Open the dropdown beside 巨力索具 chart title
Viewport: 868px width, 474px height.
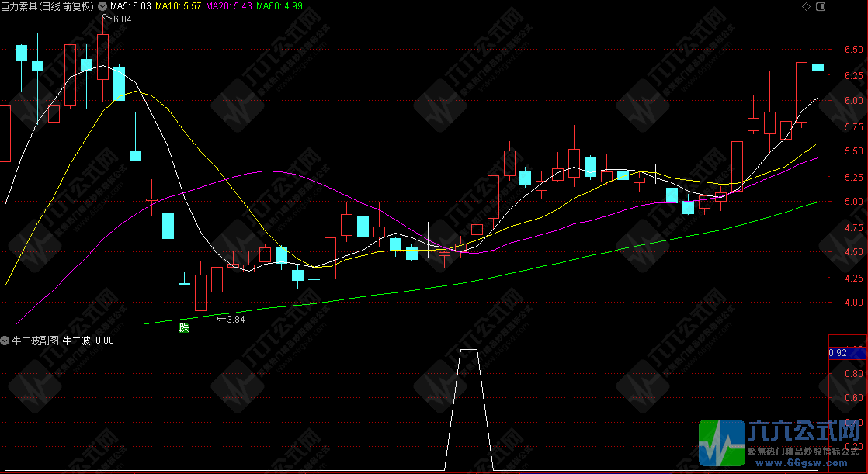(x=102, y=6)
